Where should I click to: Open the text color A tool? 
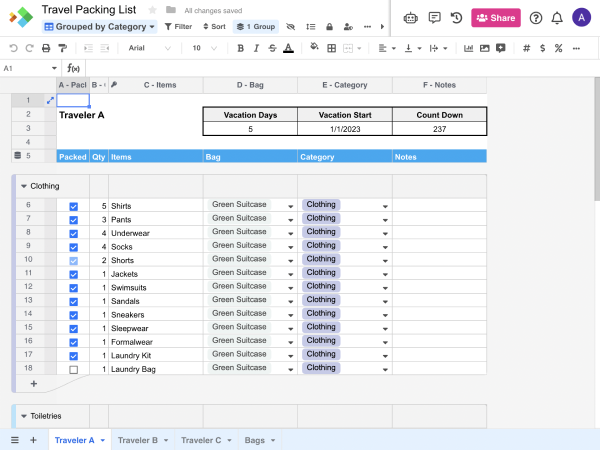point(289,48)
